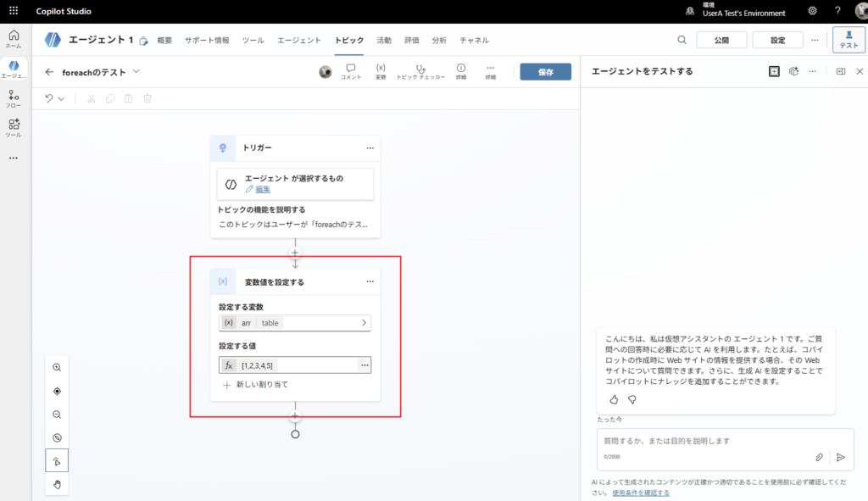Open the 変数 (variables) panel icon
Viewport: 868px width, 501px height.
pyautogui.click(x=381, y=71)
